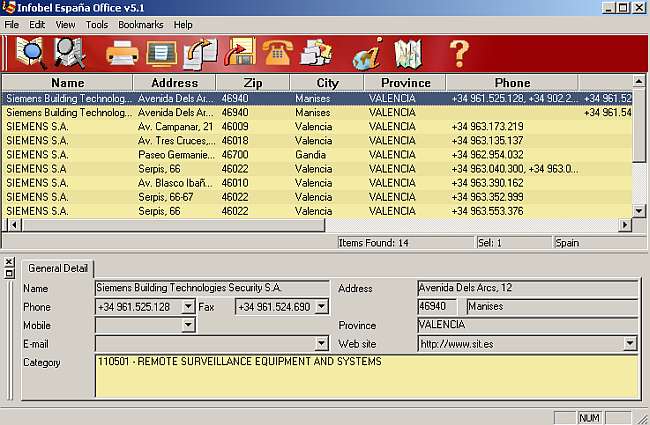Image resolution: width=650 pixels, height=425 pixels.
Task: Select the row with phone +34 963.040.300
Action: click(317, 169)
